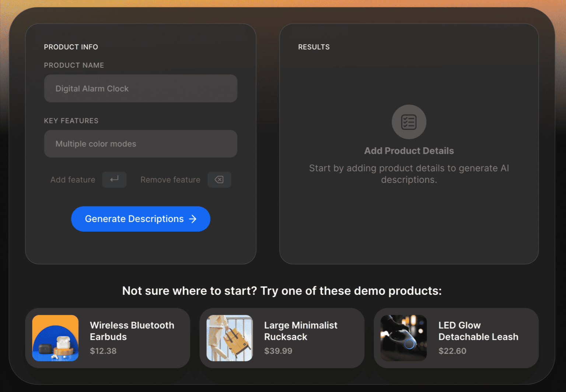Open the Wireless Bluetooth Earbuds demo card
The image size is (566, 392).
point(108,338)
